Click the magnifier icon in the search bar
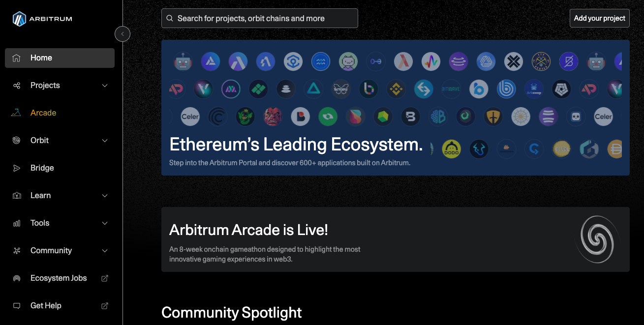The height and width of the screenshot is (325, 644). [170, 18]
